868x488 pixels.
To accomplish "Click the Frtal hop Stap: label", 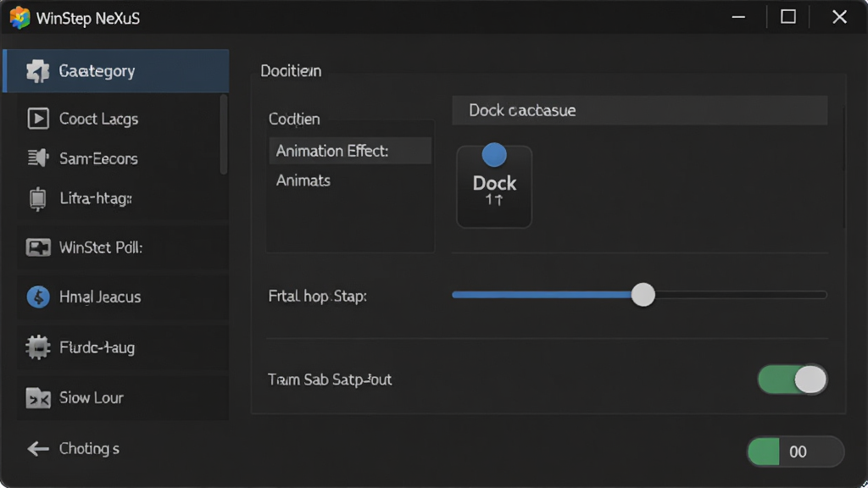I will coord(317,296).
